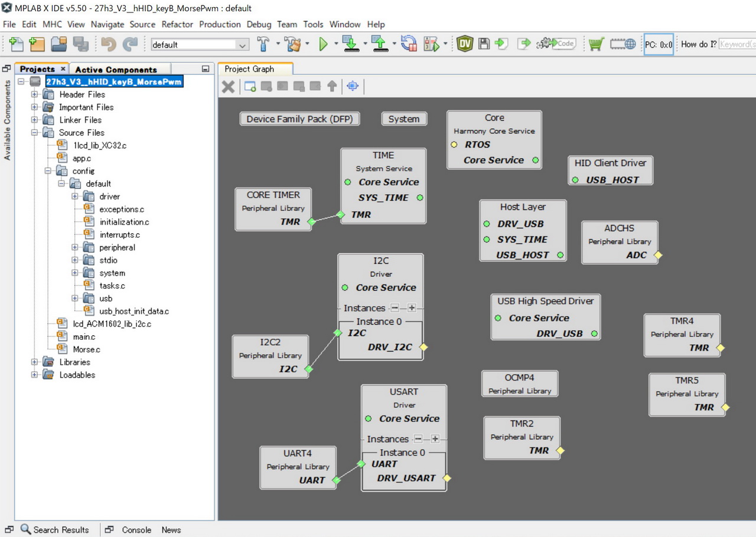Click the Undo toolbar icon
756x537 pixels.
point(109,44)
